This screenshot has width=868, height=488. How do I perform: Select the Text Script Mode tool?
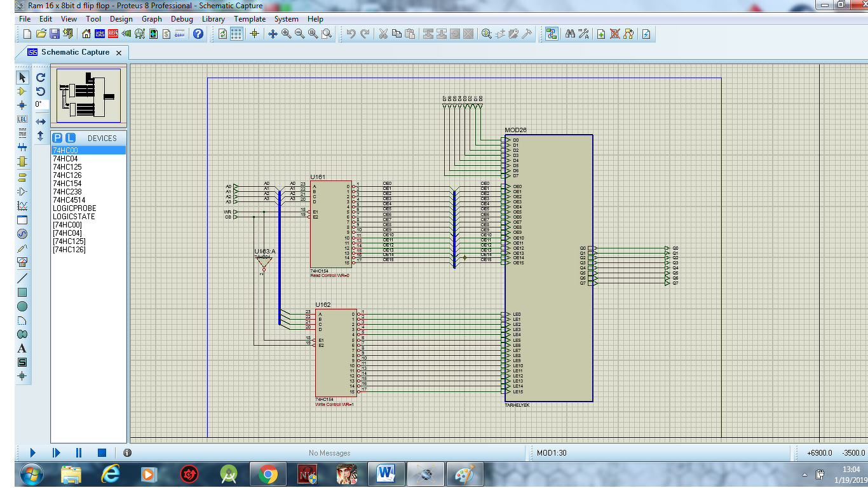22,133
